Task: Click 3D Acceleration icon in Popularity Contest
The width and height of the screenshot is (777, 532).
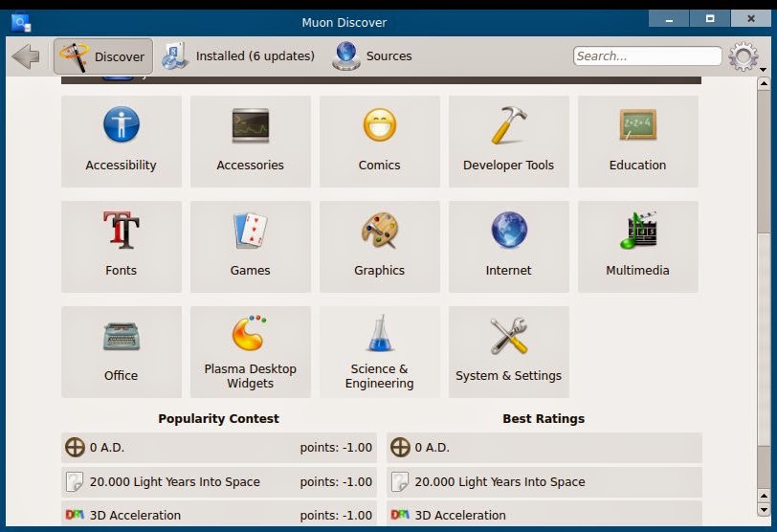Action: [75, 515]
